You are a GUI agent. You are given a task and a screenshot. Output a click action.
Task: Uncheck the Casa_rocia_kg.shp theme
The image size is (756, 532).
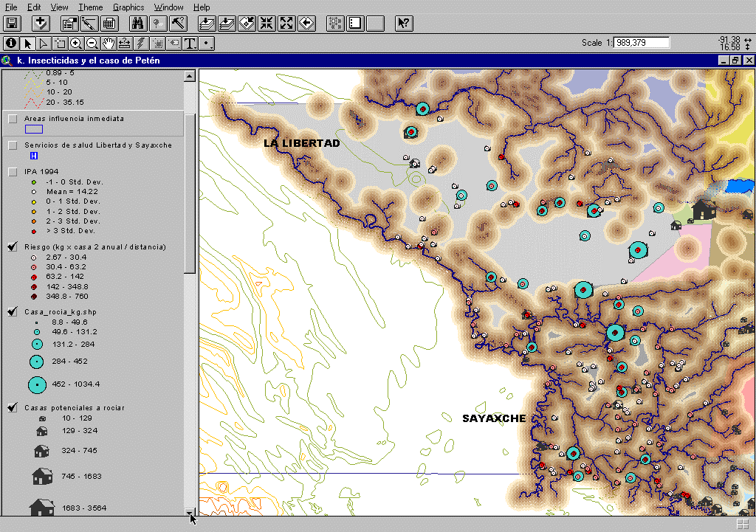pos(13,312)
